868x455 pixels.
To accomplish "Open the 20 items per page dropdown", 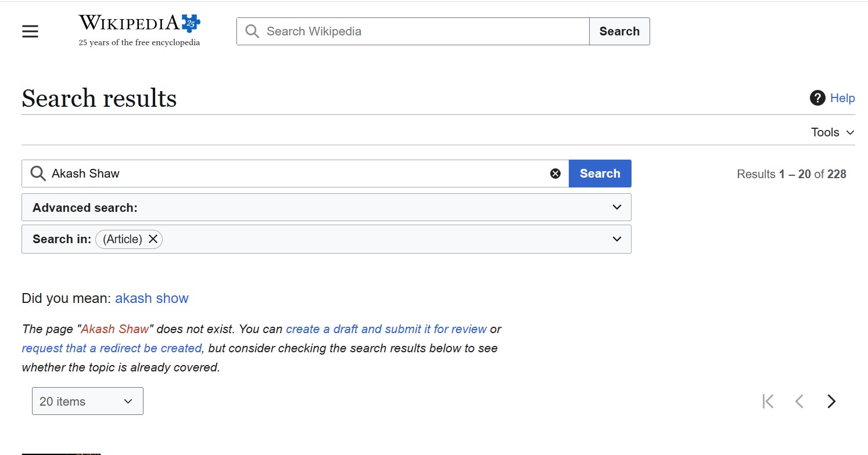I will (87, 401).
